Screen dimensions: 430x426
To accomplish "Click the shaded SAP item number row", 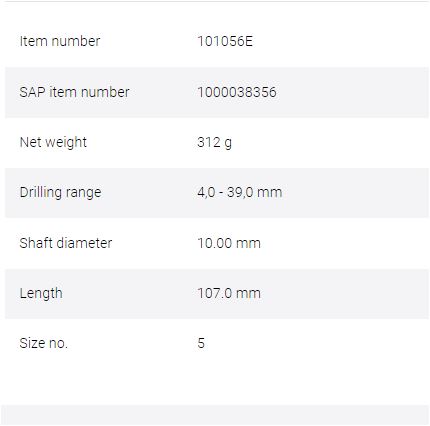I will point(217,92).
